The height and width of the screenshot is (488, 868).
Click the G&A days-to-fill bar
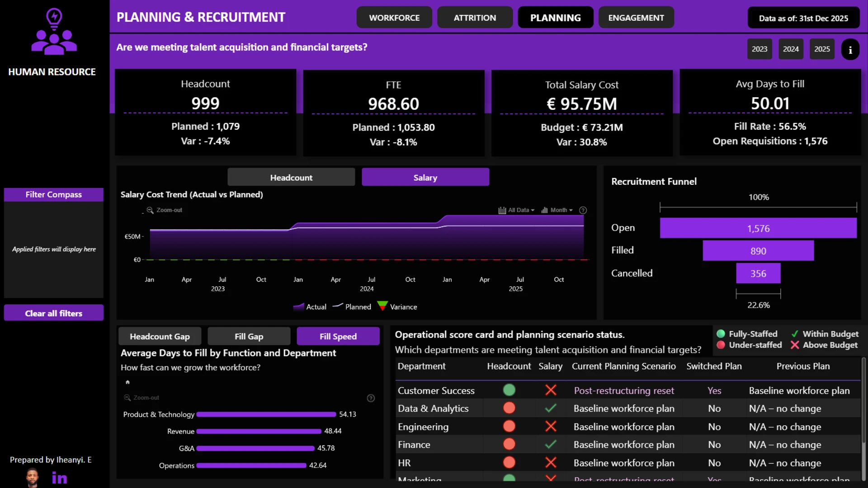255,448
